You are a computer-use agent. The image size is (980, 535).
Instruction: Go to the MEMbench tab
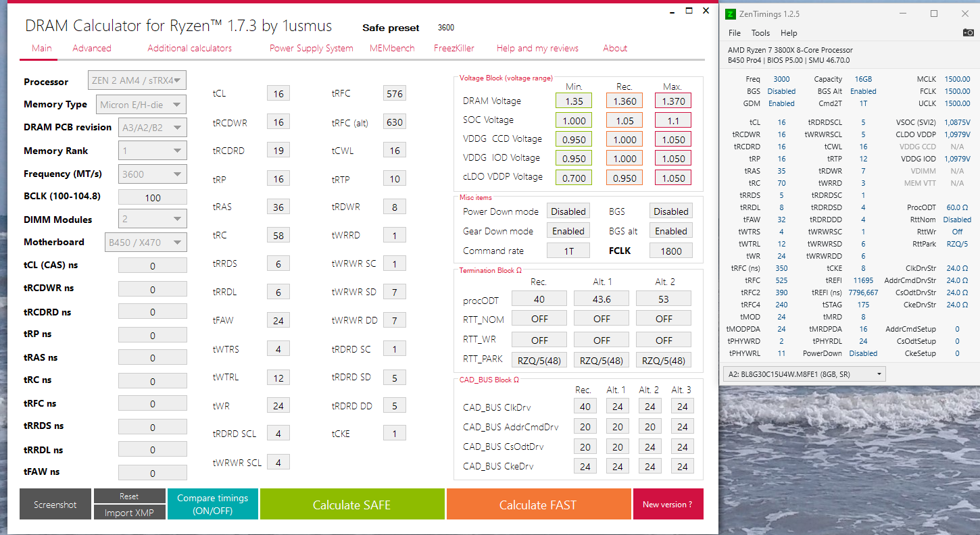coord(393,48)
